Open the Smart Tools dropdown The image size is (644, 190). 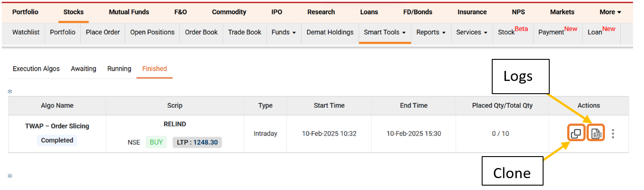[384, 32]
